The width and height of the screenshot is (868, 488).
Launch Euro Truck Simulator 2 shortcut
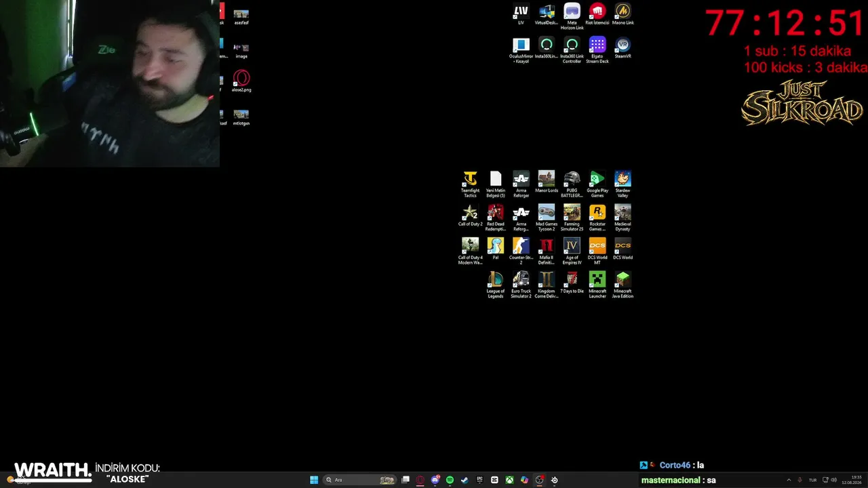coord(521,285)
